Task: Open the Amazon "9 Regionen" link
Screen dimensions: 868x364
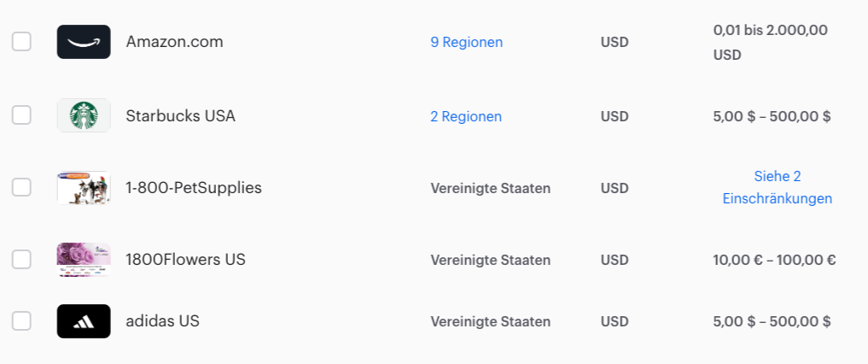Action: (466, 42)
